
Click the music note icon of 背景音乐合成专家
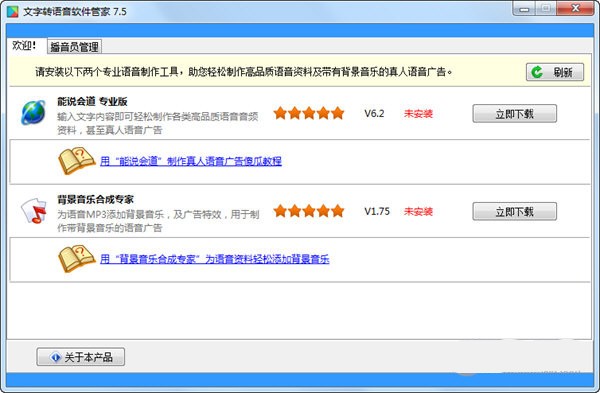33,210
